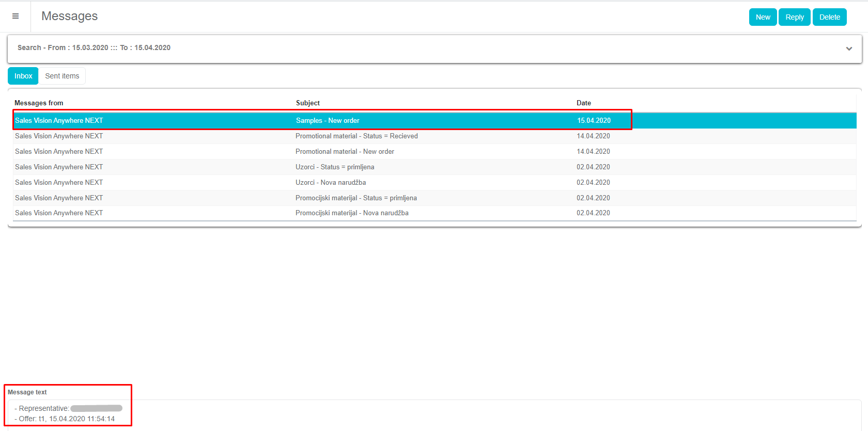Image resolution: width=868 pixels, height=431 pixels.
Task: Open the hamburger navigation menu
Action: pos(16,17)
